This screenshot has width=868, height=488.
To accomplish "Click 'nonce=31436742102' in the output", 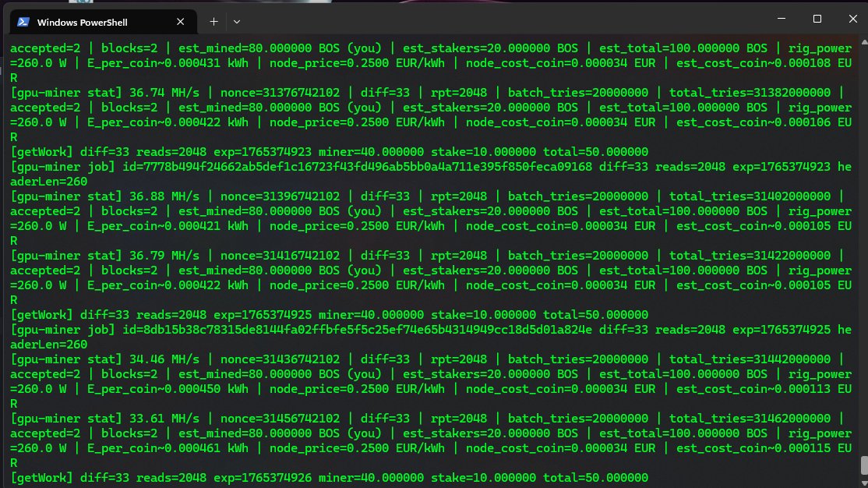I will pos(280,359).
